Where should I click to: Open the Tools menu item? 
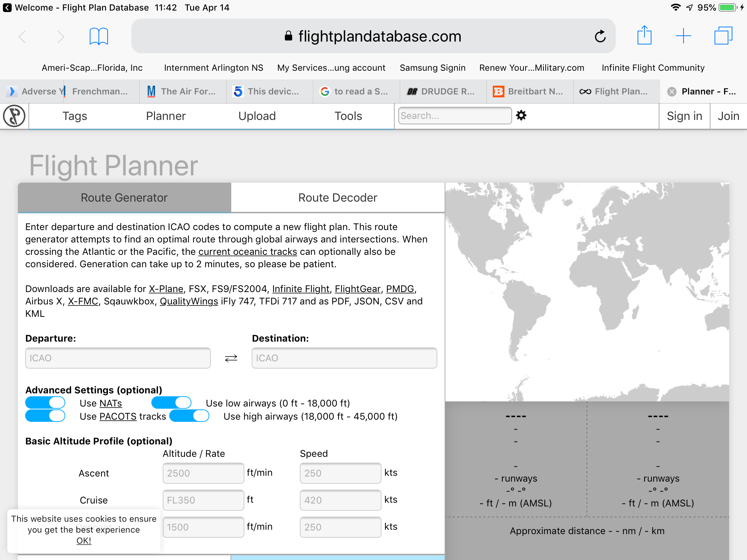pyautogui.click(x=348, y=116)
